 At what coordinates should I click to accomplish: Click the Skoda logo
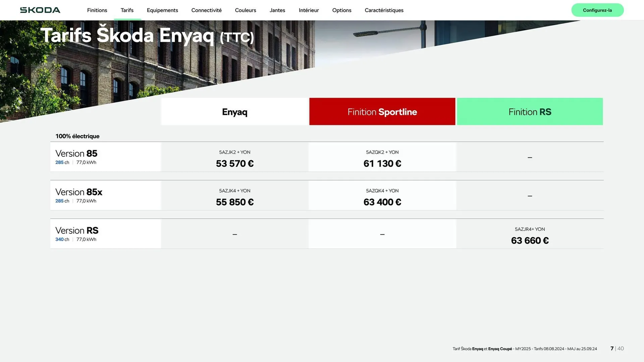point(40,10)
